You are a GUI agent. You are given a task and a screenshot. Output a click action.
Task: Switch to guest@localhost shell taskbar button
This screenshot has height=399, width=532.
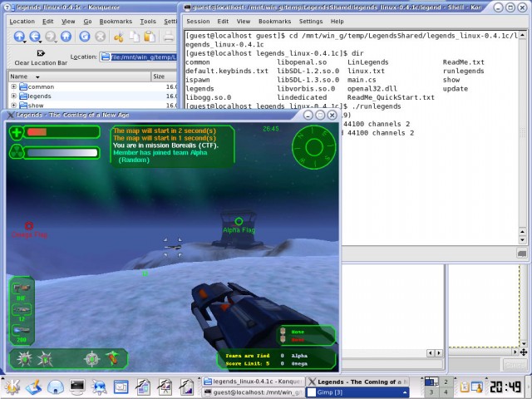tap(253, 392)
